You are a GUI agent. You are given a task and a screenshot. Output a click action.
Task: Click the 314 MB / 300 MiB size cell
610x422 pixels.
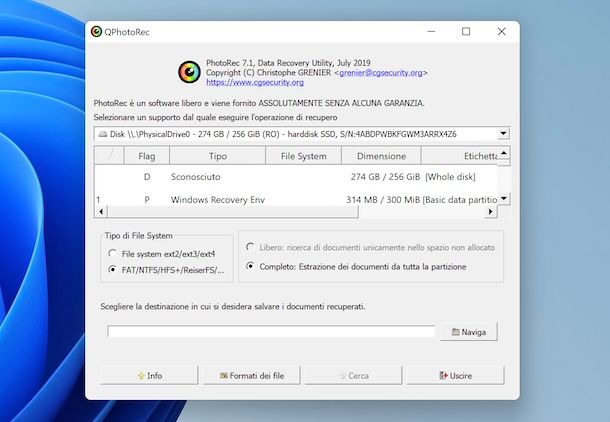383,200
